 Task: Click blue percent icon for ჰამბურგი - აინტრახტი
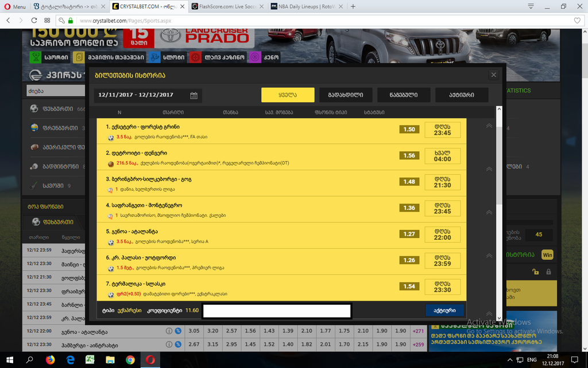(x=178, y=344)
